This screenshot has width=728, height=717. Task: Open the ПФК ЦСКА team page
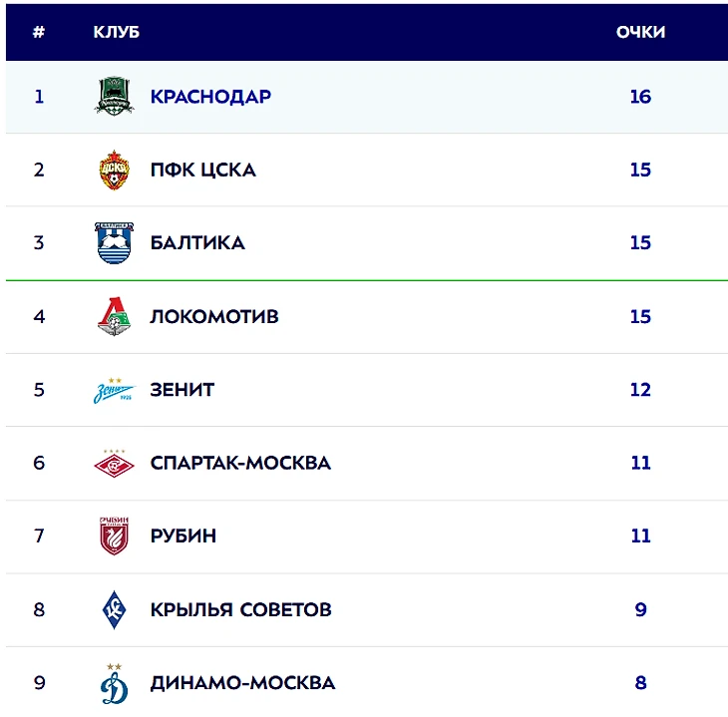[x=202, y=170]
